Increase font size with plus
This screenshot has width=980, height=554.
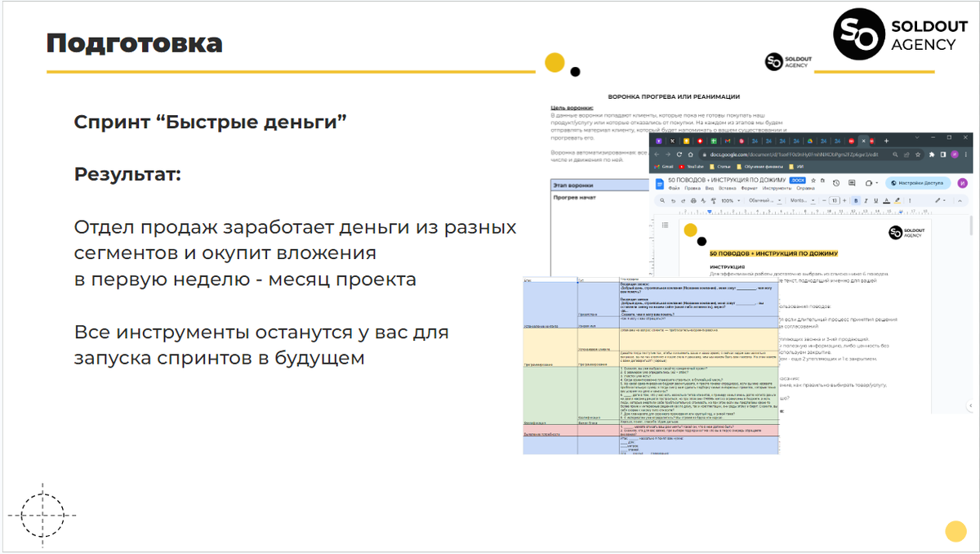click(844, 200)
